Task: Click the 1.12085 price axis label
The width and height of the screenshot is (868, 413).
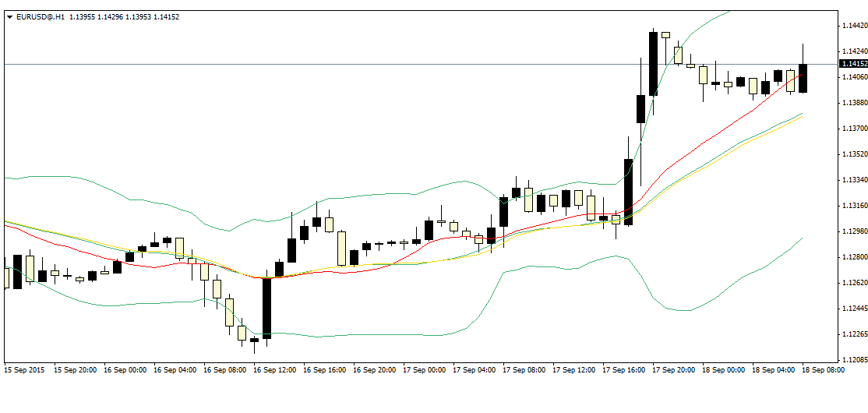Action: click(x=855, y=360)
